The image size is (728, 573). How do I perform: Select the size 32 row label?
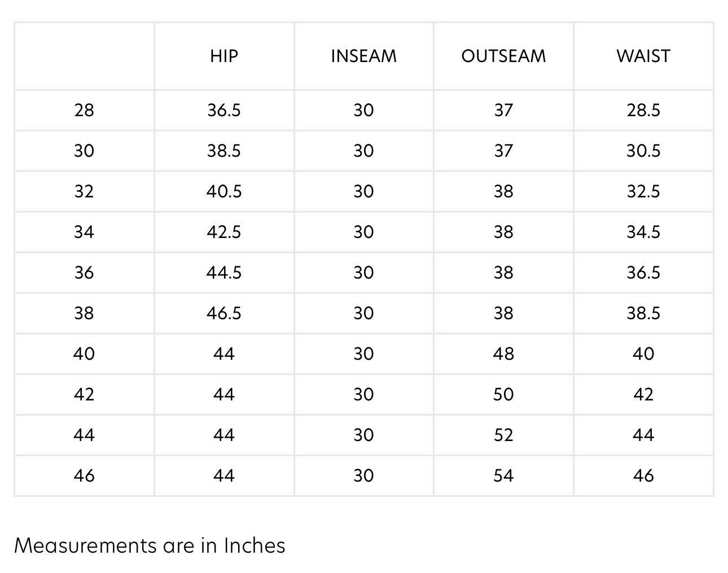coord(84,191)
